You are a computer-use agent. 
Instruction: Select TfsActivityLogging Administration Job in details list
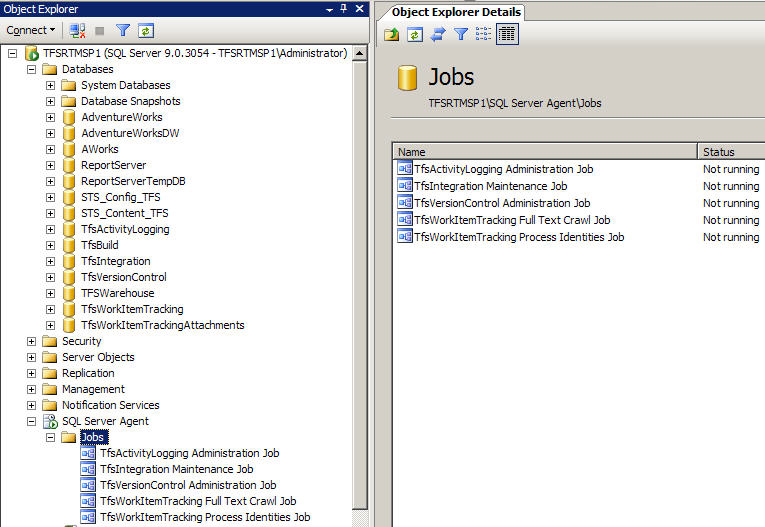coord(503,169)
